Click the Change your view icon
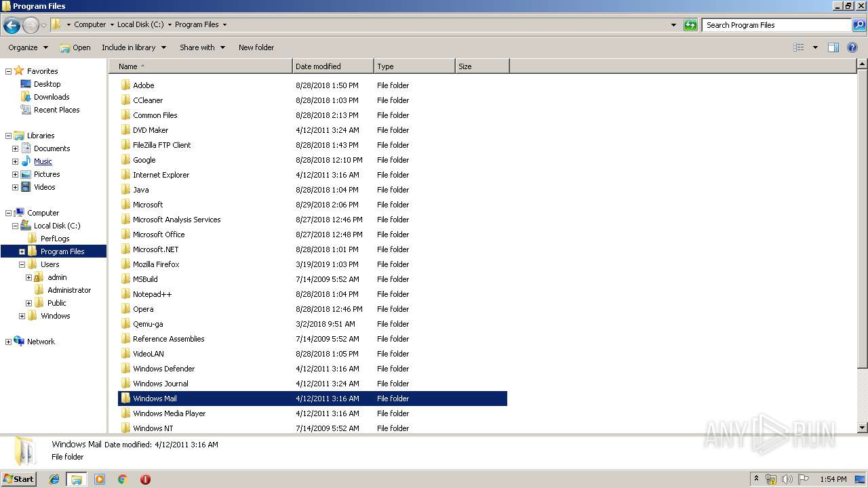This screenshot has height=488, width=868. pyautogui.click(x=799, y=47)
